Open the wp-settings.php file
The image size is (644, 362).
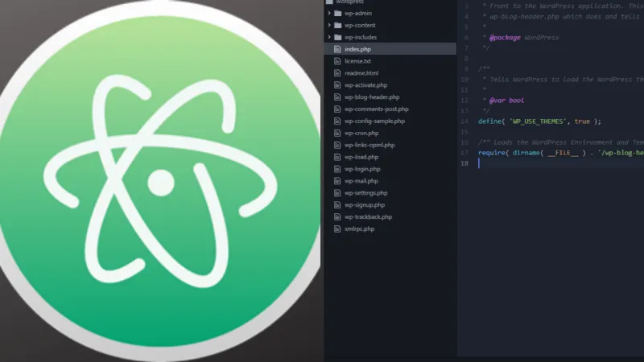click(366, 193)
